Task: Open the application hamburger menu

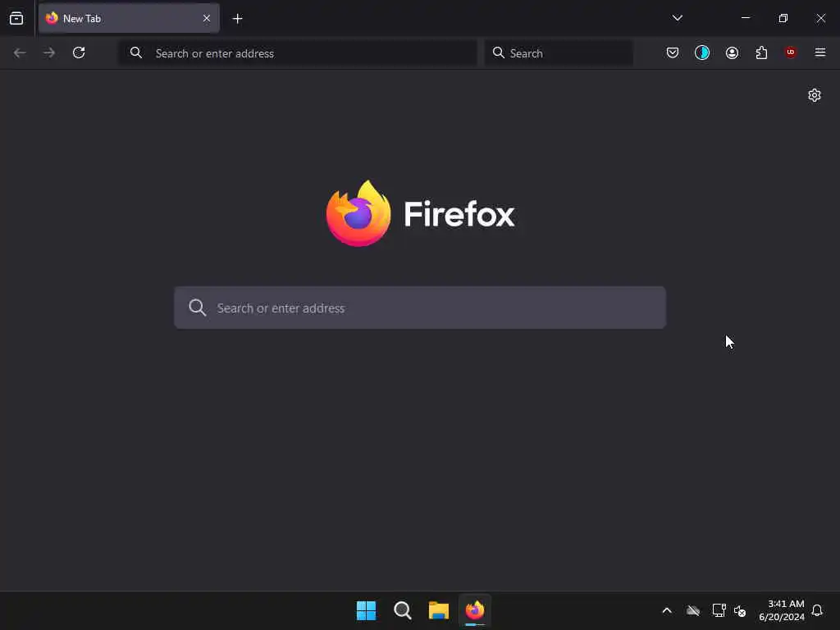Action: click(820, 52)
